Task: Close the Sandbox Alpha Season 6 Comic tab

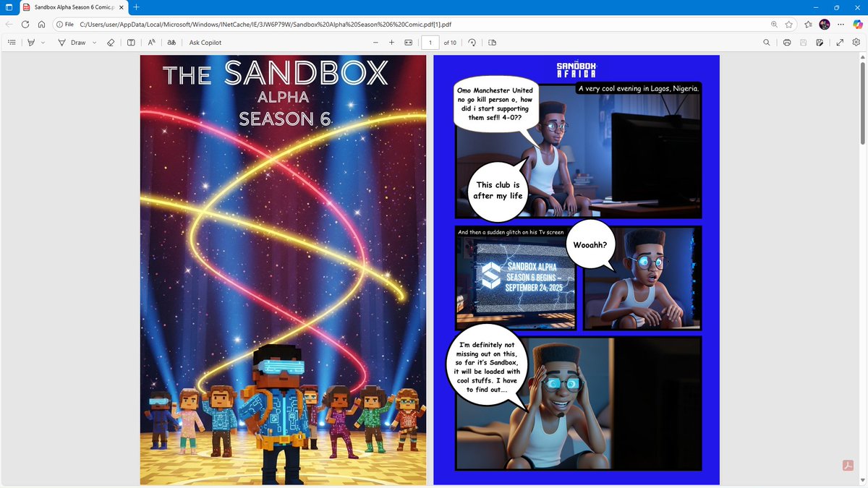Action: tap(122, 7)
